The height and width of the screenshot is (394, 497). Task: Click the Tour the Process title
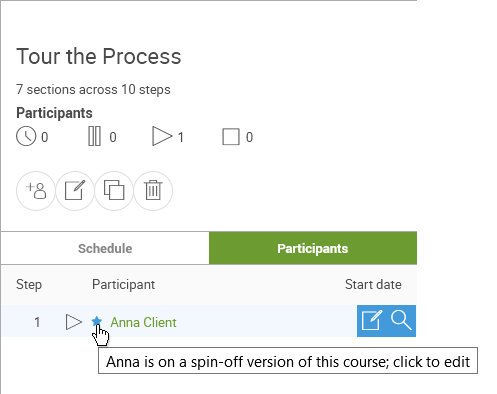[x=99, y=56]
